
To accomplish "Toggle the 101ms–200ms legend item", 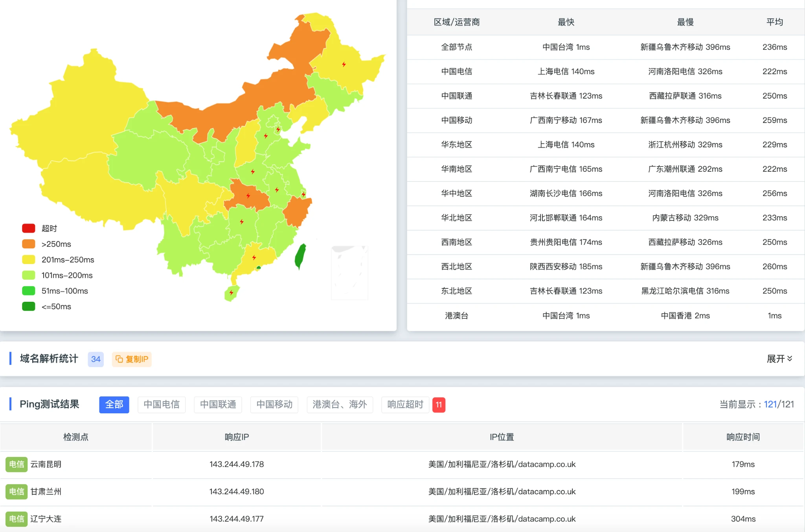I will tap(29, 275).
